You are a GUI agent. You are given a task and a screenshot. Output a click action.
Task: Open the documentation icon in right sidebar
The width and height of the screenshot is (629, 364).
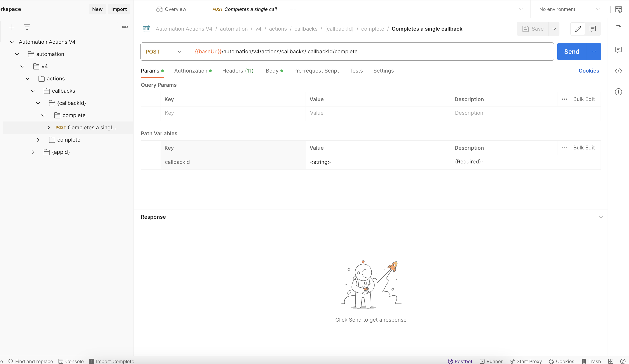(x=618, y=29)
